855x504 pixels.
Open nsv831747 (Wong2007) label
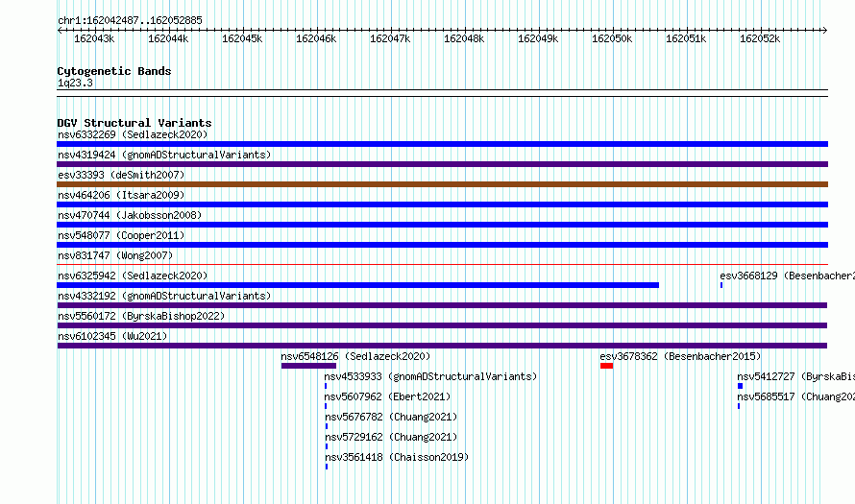pyautogui.click(x=115, y=255)
